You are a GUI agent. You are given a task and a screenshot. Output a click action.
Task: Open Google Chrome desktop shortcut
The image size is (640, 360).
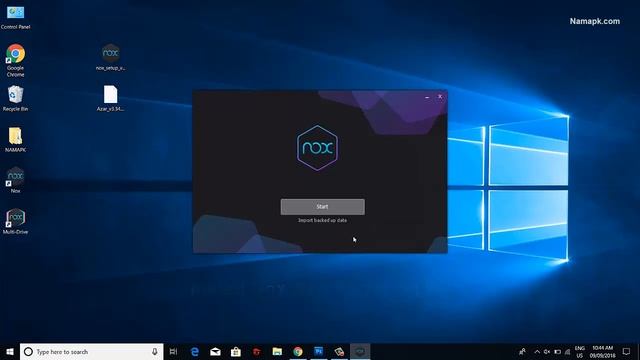tap(16, 60)
